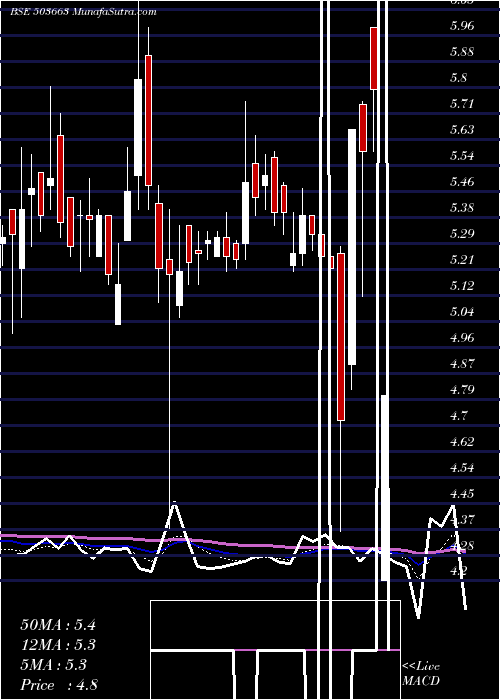Select the 4.45 price axis label
Viewport: 500px width, 700px height.
[462, 494]
